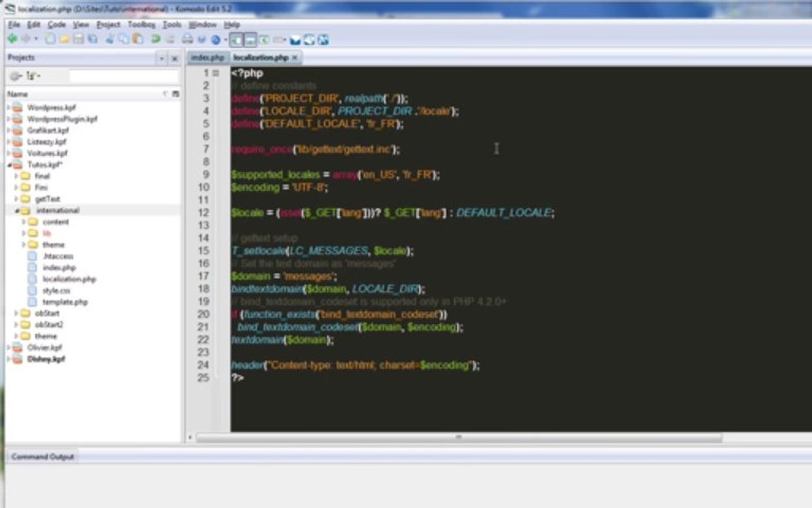
Task: Click the envelope icon in toolbar
Action: (295, 40)
